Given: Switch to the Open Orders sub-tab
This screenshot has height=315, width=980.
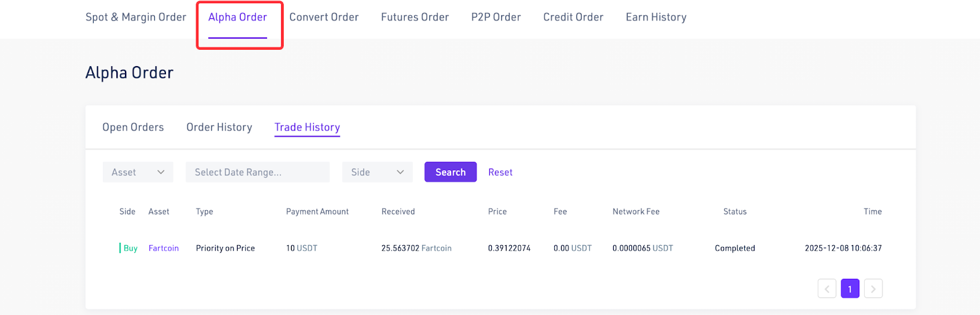Looking at the screenshot, I should pyautogui.click(x=133, y=127).
